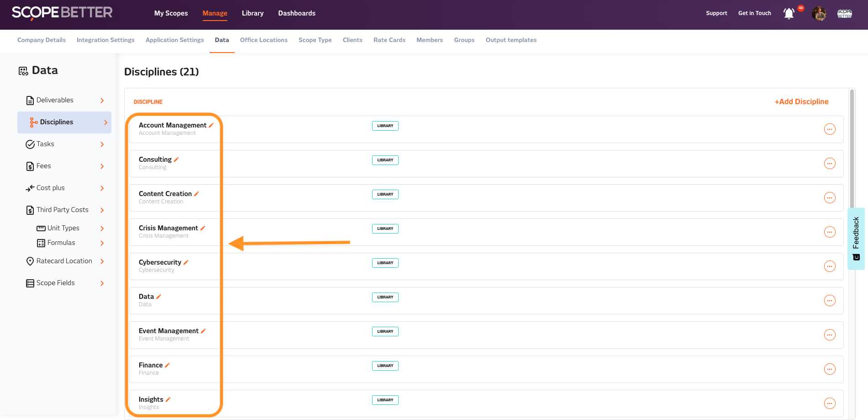Expand the Deliverables sidebar chevron

tap(102, 101)
